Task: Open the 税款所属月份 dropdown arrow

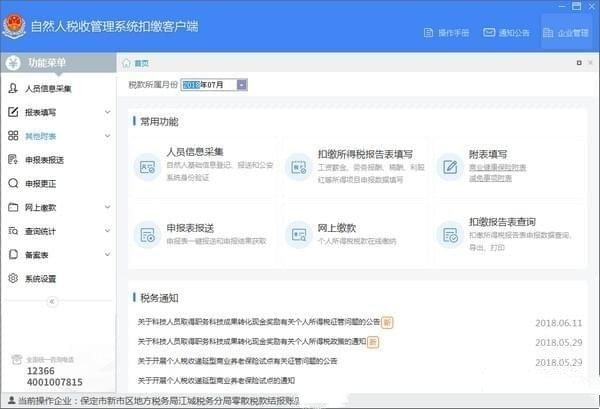Action: (242, 85)
